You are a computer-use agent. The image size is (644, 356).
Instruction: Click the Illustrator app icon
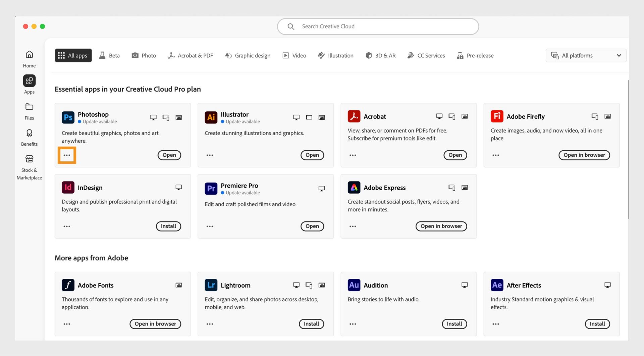[x=211, y=117]
